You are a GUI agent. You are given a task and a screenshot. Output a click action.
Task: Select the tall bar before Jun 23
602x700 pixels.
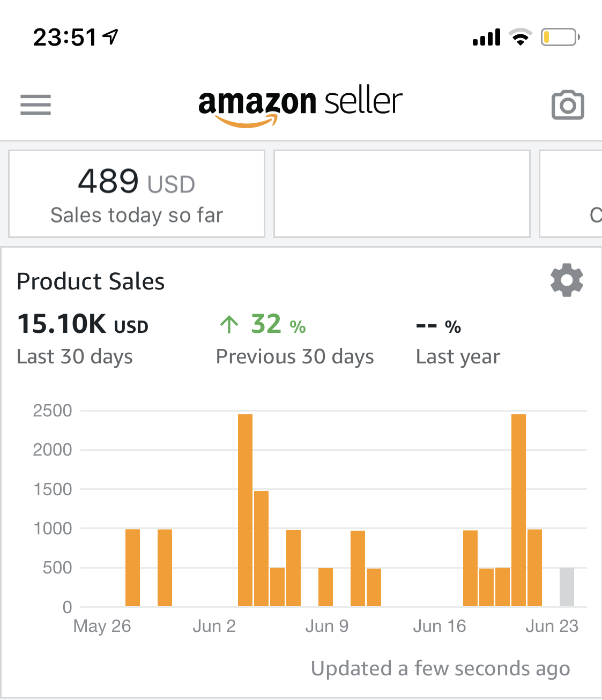click(x=518, y=509)
